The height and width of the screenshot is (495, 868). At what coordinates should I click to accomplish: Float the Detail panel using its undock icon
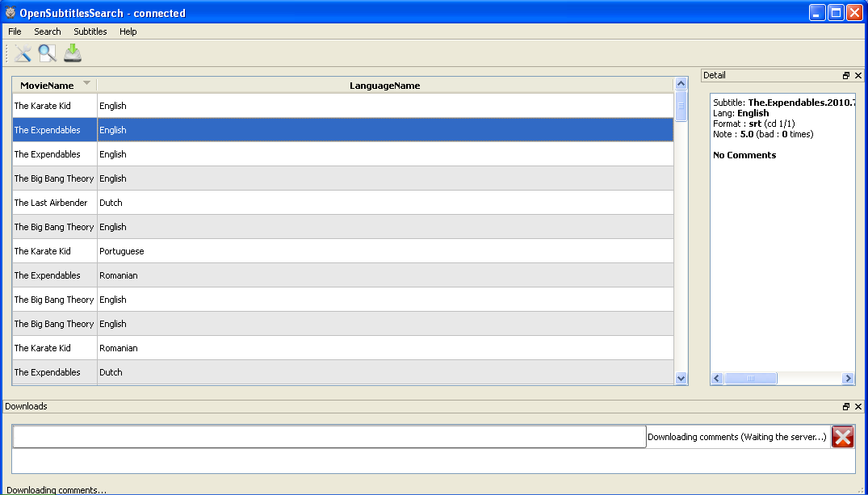845,76
